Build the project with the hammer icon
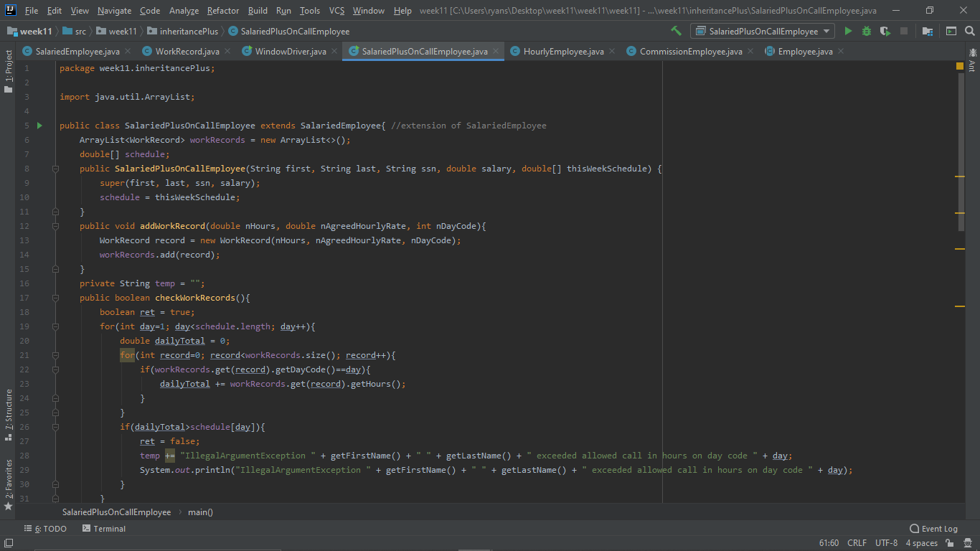Viewport: 980px width, 551px height. tap(676, 31)
